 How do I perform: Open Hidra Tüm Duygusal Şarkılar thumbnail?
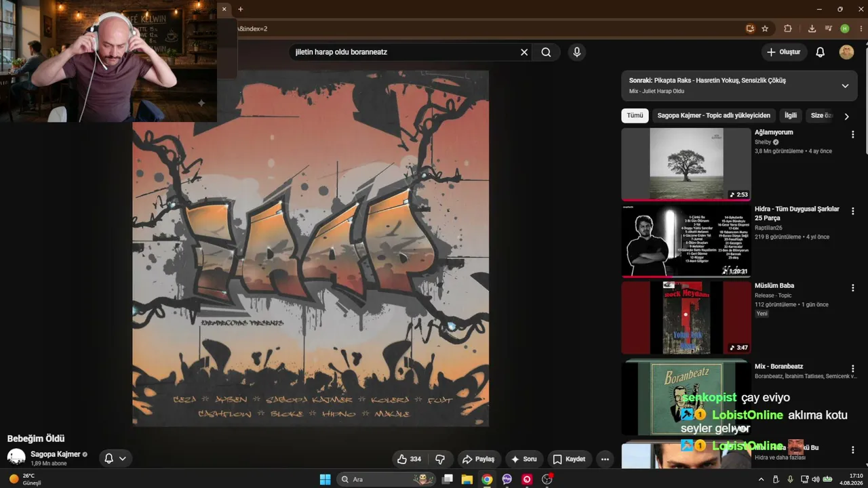coord(686,241)
